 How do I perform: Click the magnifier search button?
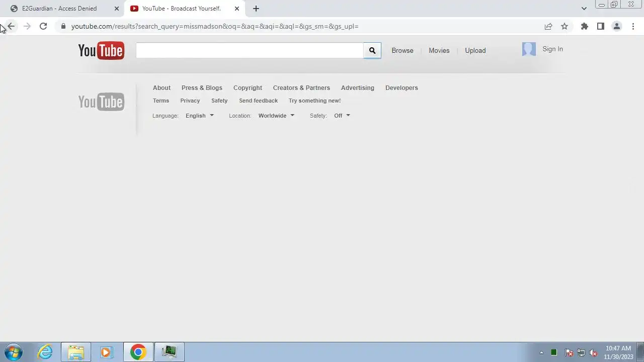tap(372, 50)
